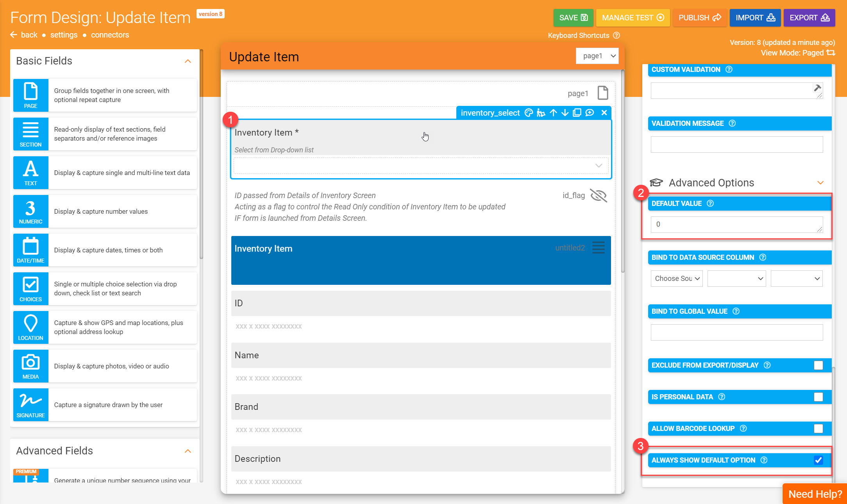Select the Signature field type icon
Screen dimensions: 847x504
tap(31, 405)
